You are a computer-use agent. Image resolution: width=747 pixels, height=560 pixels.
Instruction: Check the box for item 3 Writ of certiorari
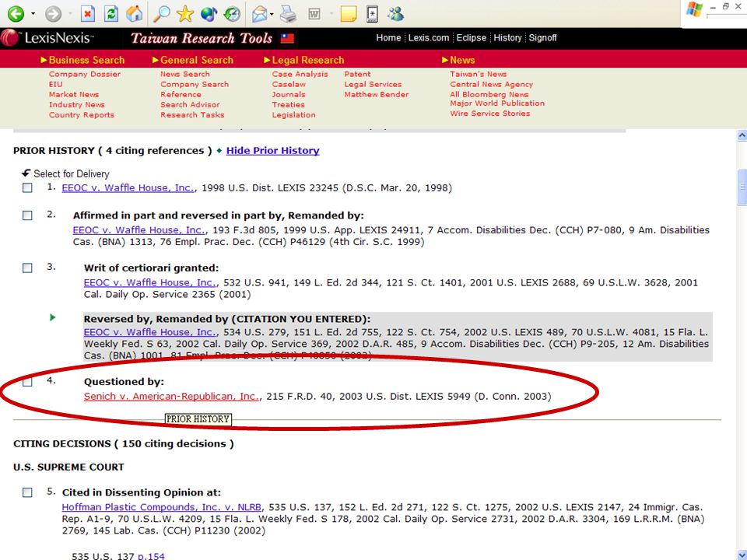28,268
